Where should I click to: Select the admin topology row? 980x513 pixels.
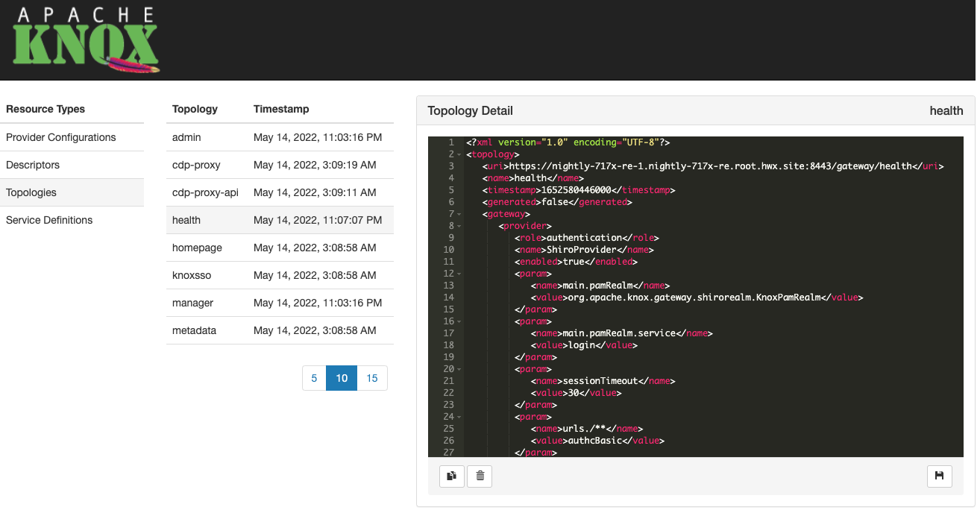pyautogui.click(x=186, y=137)
